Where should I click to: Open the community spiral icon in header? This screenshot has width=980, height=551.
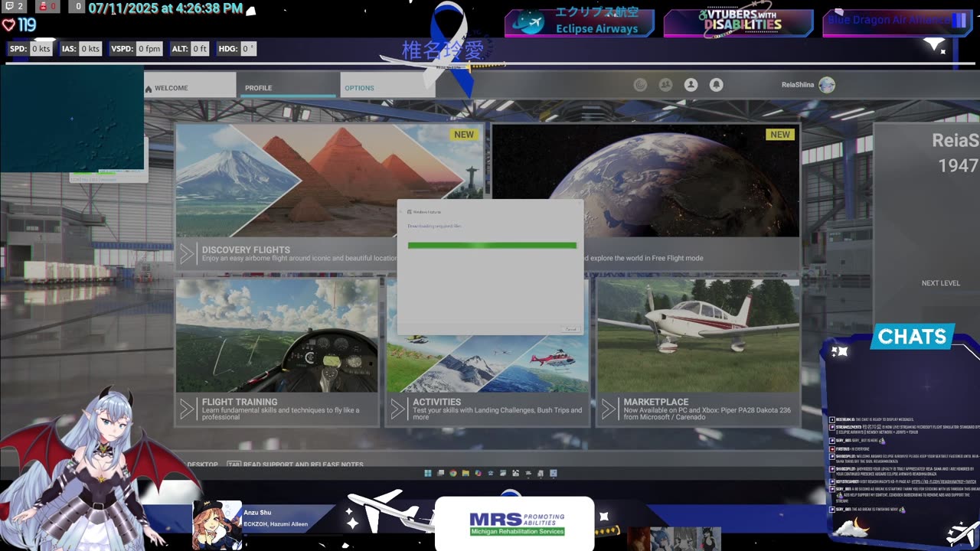(641, 85)
